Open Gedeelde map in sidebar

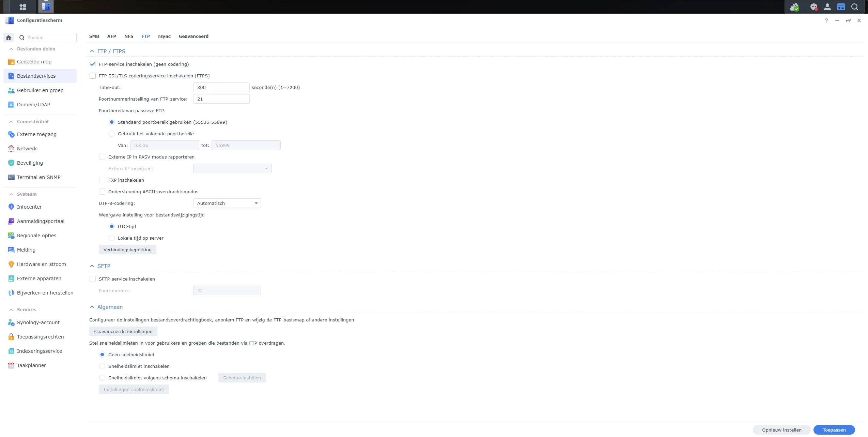point(34,62)
